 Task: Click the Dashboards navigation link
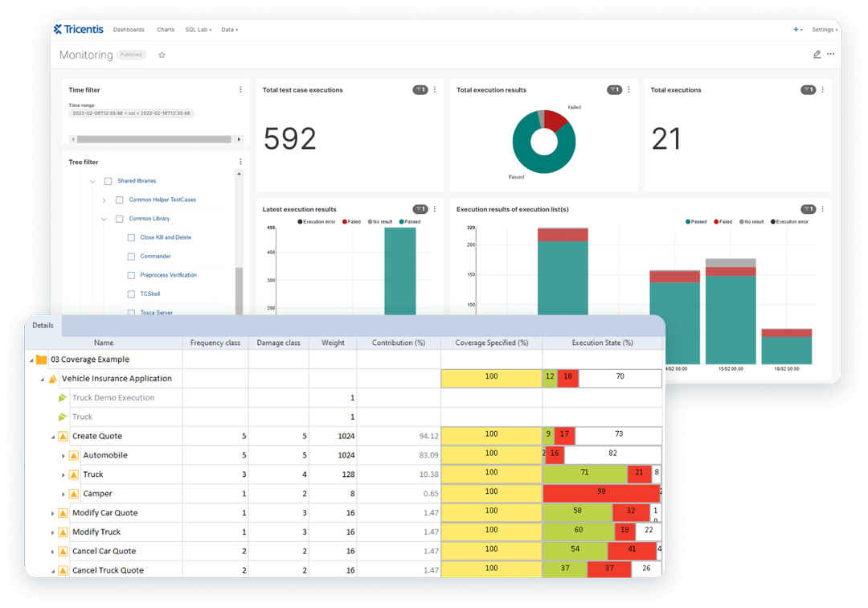[129, 30]
